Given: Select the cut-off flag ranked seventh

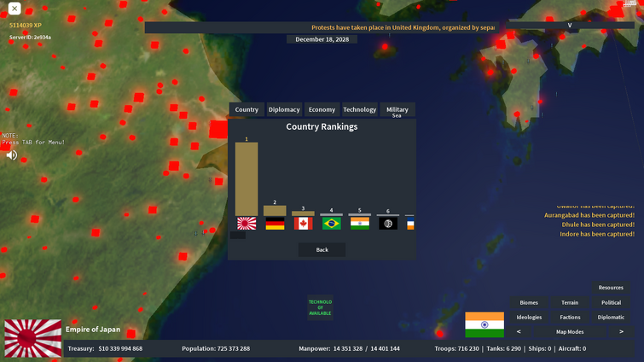Looking at the screenshot, I should tap(410, 224).
